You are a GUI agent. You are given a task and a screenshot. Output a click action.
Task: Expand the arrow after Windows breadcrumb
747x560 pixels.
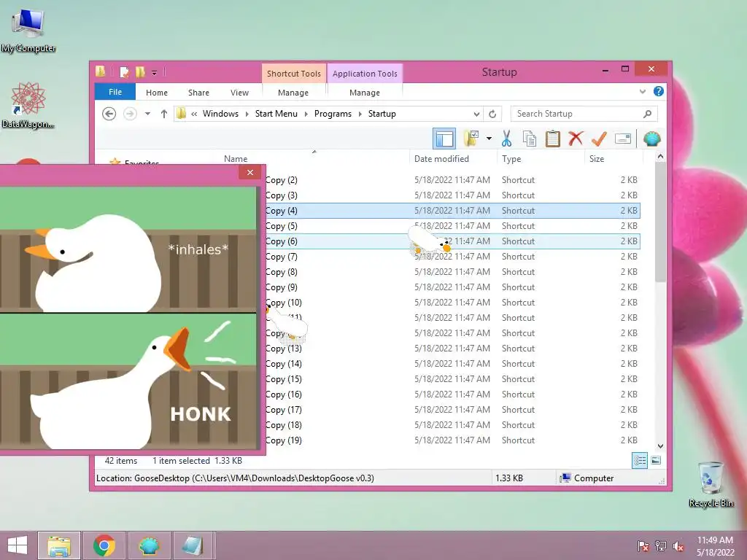point(247,114)
